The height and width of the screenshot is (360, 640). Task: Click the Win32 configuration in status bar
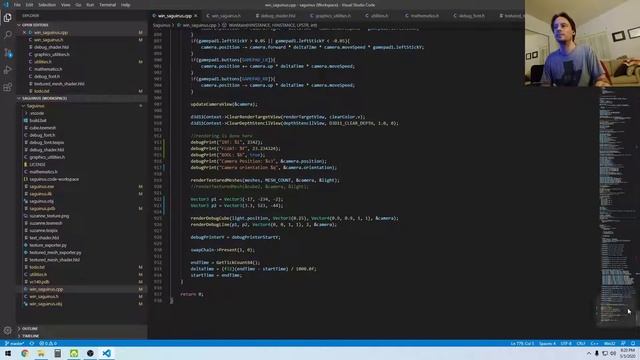click(609, 343)
